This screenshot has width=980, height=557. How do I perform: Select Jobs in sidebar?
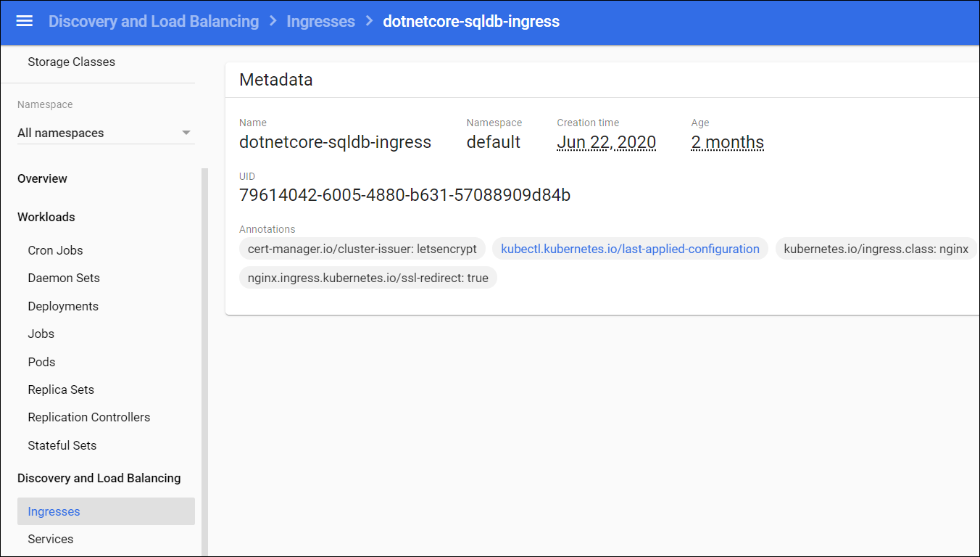point(41,334)
